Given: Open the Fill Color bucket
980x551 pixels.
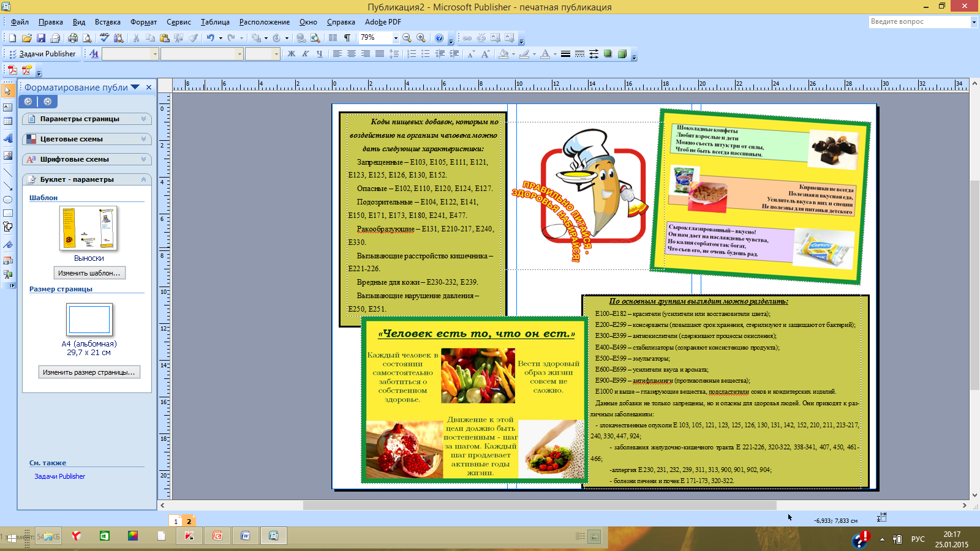Looking at the screenshot, I should (503, 54).
